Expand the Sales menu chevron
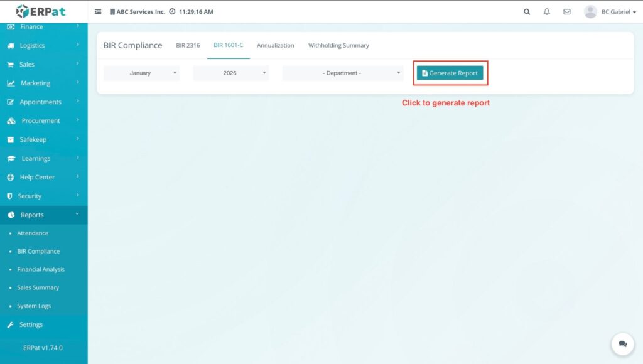The width and height of the screenshot is (643, 364). (77, 63)
